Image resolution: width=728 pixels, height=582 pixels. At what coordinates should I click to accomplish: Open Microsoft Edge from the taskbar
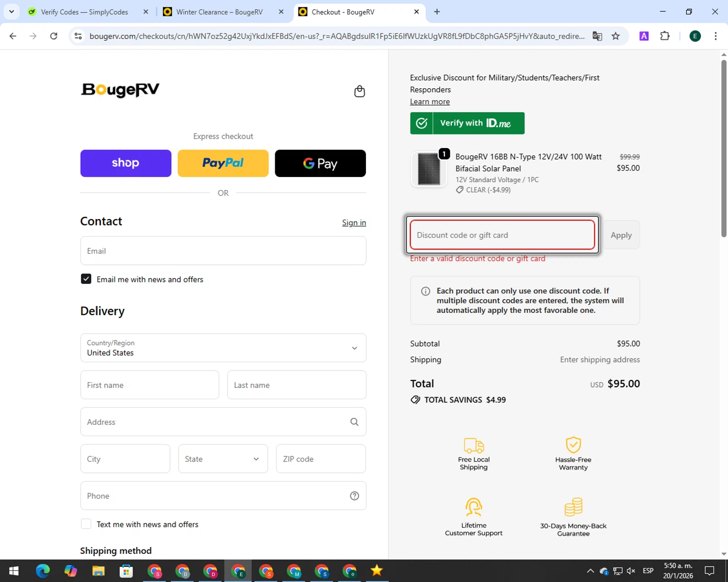[43, 571]
